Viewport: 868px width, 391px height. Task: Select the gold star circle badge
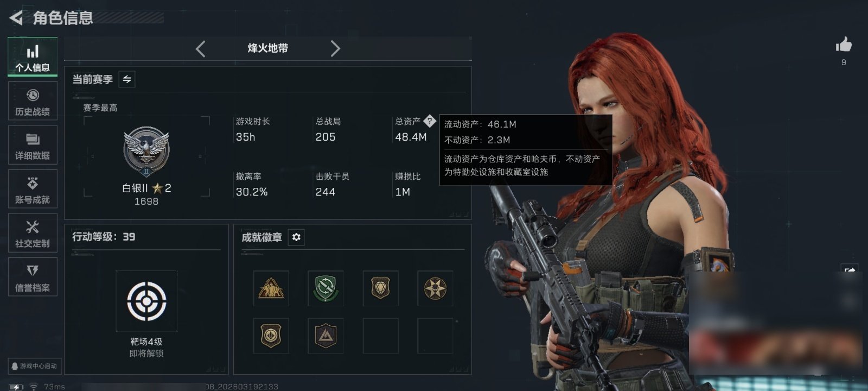tap(435, 288)
